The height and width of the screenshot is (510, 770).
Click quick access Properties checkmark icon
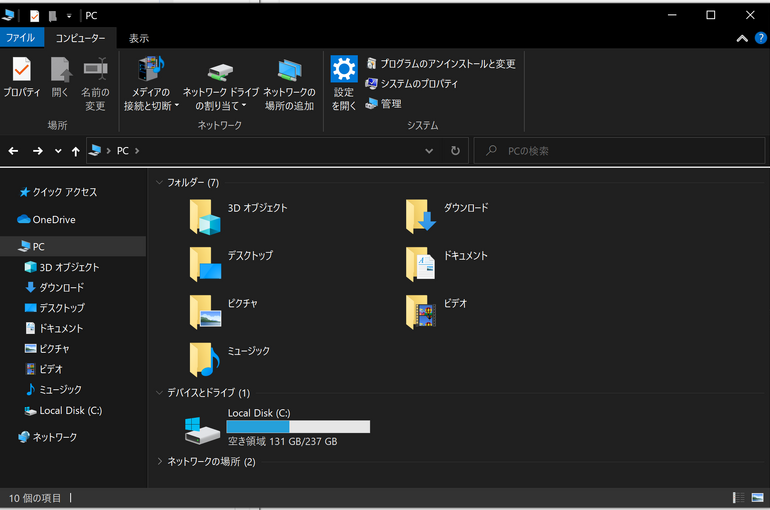click(34, 16)
